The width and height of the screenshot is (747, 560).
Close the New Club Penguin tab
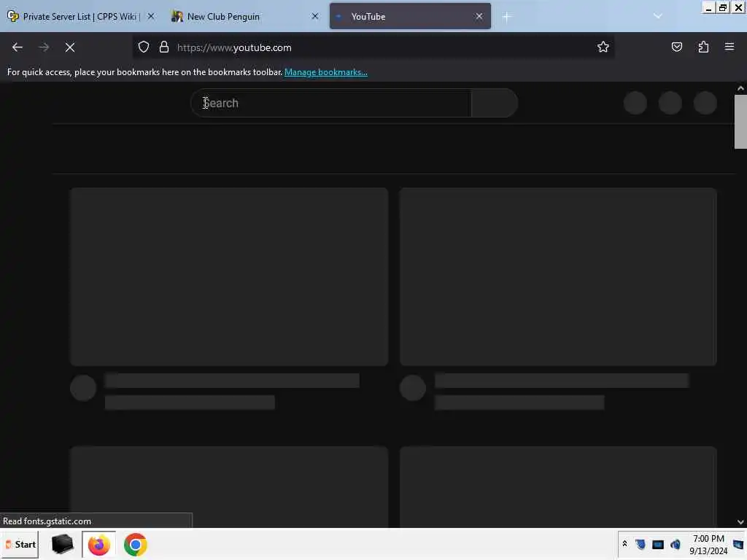click(x=315, y=16)
